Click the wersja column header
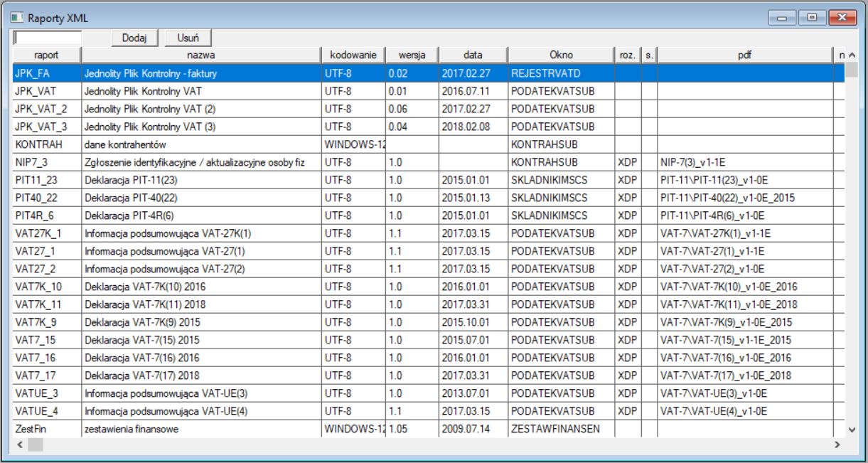The height and width of the screenshot is (463, 868). click(411, 55)
